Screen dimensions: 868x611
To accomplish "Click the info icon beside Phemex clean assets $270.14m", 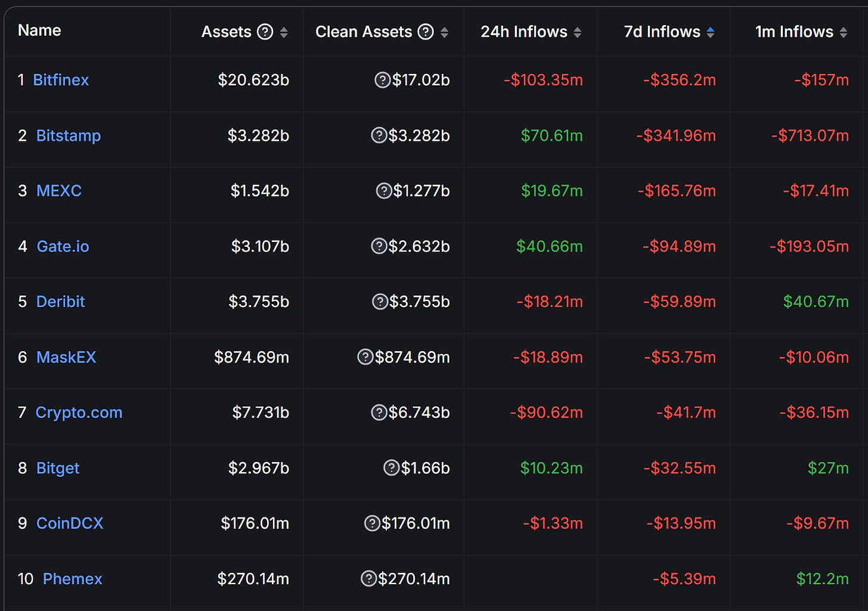I will click(x=369, y=578).
